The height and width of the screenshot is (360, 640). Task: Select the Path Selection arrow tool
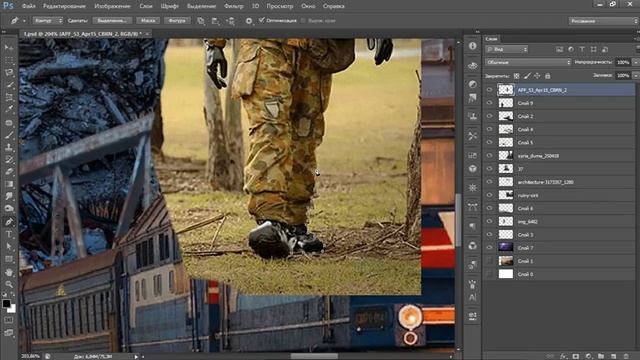9,247
